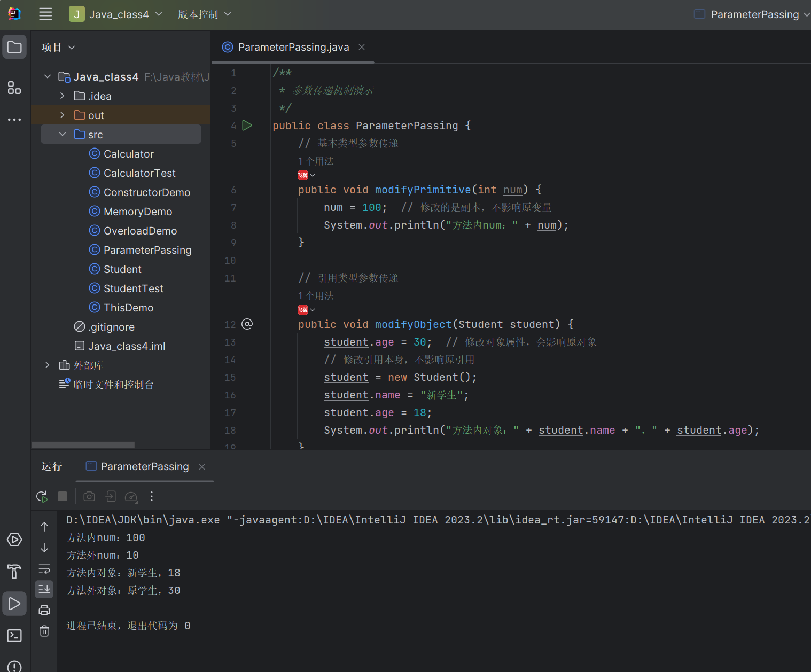Viewport: 811px width, 672px height.
Task: Open the 项目 view dropdown
Action: point(58,48)
